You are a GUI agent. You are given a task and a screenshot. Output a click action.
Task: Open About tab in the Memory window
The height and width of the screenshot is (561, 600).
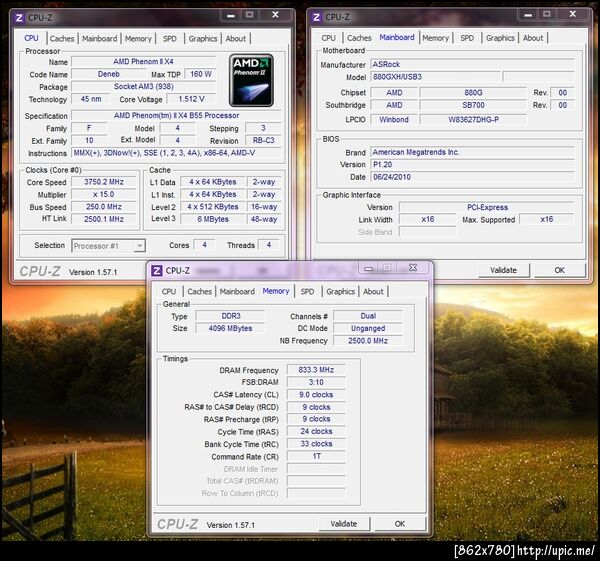[373, 292]
